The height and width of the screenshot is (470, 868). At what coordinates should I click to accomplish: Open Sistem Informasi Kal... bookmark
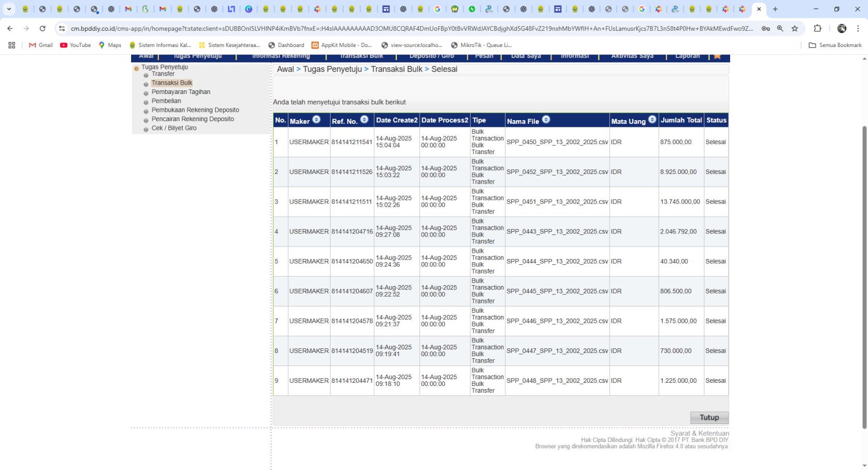click(160, 45)
